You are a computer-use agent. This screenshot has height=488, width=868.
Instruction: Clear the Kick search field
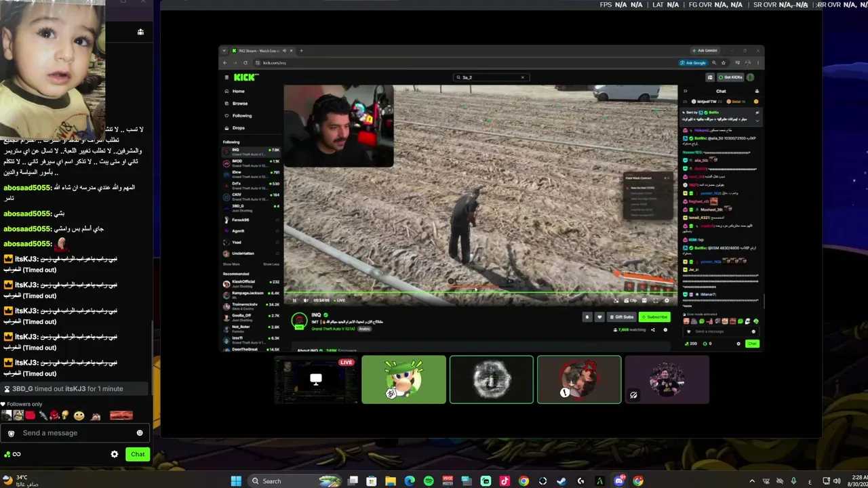(x=522, y=77)
